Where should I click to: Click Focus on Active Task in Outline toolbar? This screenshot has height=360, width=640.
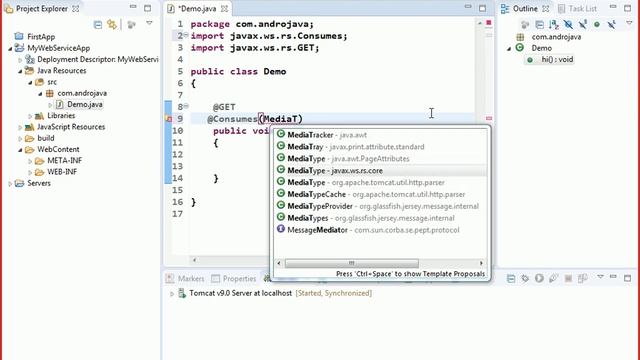click(x=525, y=24)
